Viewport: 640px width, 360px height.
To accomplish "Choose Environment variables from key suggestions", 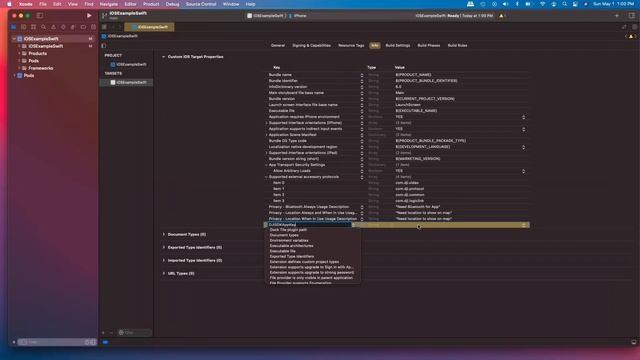I will coord(289,240).
